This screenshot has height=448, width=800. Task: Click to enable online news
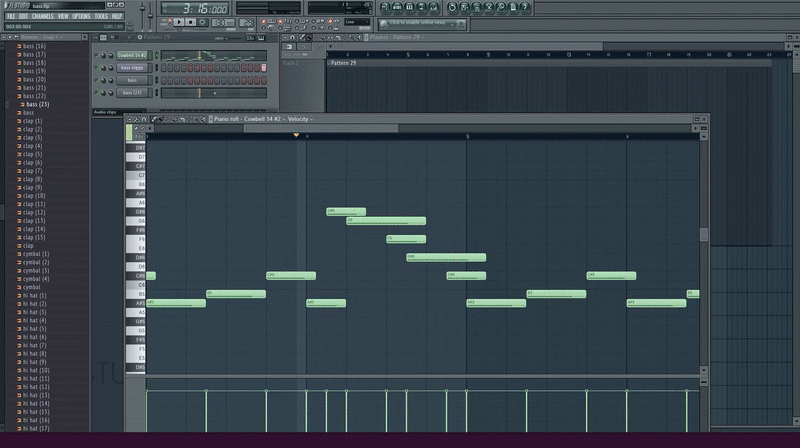[x=421, y=23]
